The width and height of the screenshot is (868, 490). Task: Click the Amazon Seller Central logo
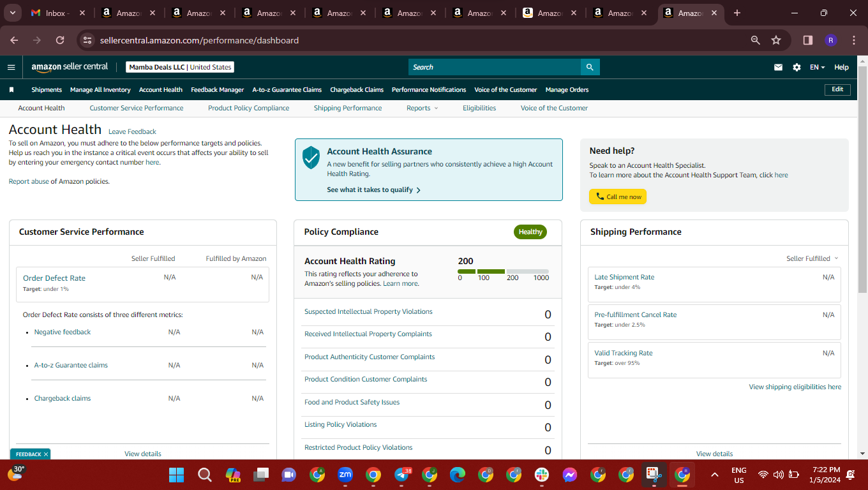click(x=70, y=67)
